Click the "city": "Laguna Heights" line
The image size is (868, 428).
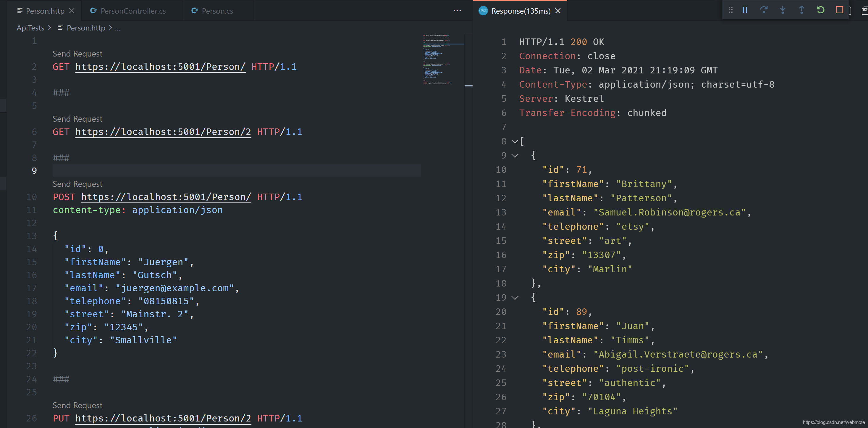tap(610, 411)
